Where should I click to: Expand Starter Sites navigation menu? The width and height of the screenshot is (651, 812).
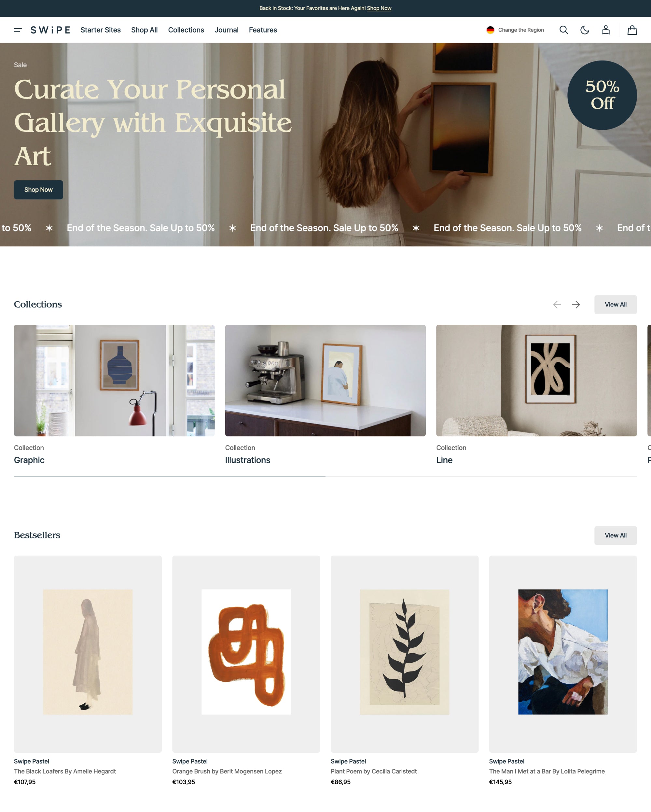pos(100,29)
